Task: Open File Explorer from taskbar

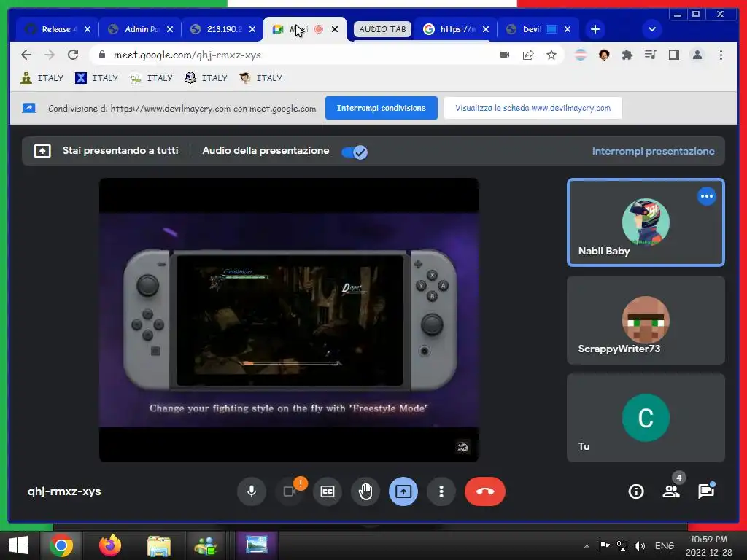Action: 158,545
